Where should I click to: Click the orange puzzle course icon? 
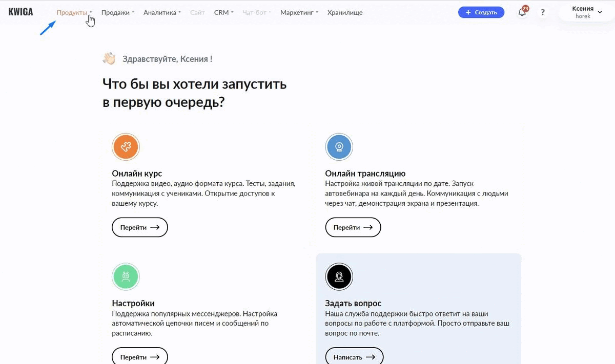(126, 147)
